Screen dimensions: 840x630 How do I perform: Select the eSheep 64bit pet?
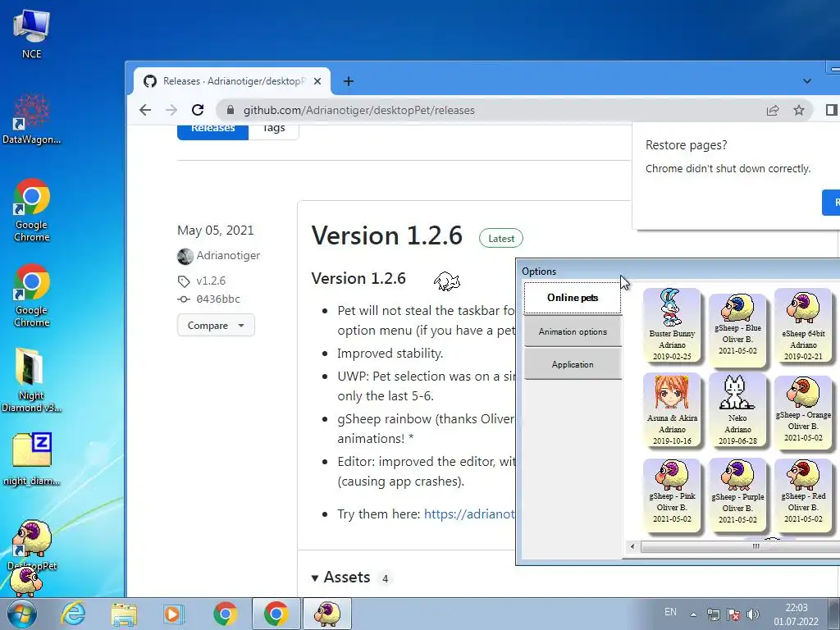(803, 326)
